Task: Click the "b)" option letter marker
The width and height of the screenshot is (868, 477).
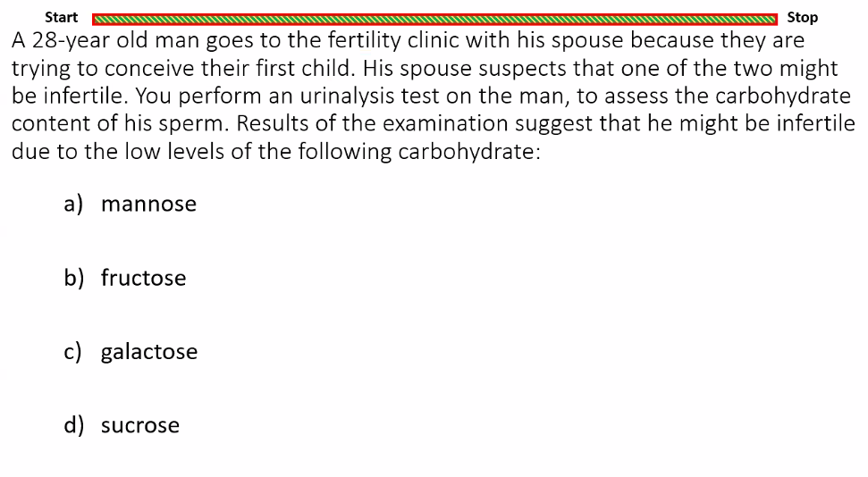Action: [73, 278]
